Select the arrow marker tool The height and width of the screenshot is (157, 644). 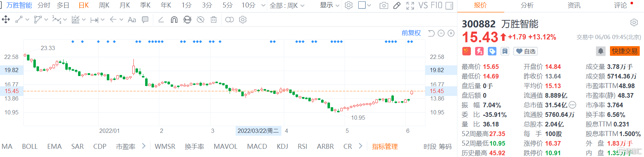(x=113, y=20)
